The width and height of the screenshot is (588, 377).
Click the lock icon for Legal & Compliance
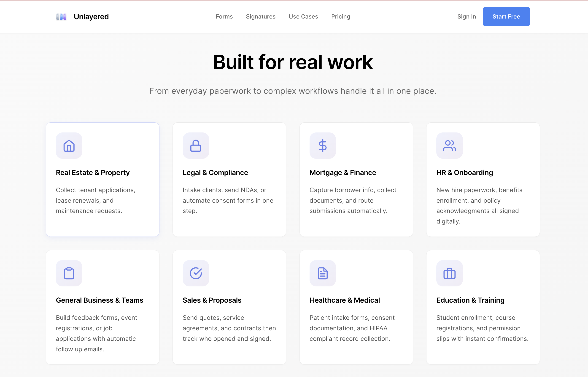tap(196, 146)
